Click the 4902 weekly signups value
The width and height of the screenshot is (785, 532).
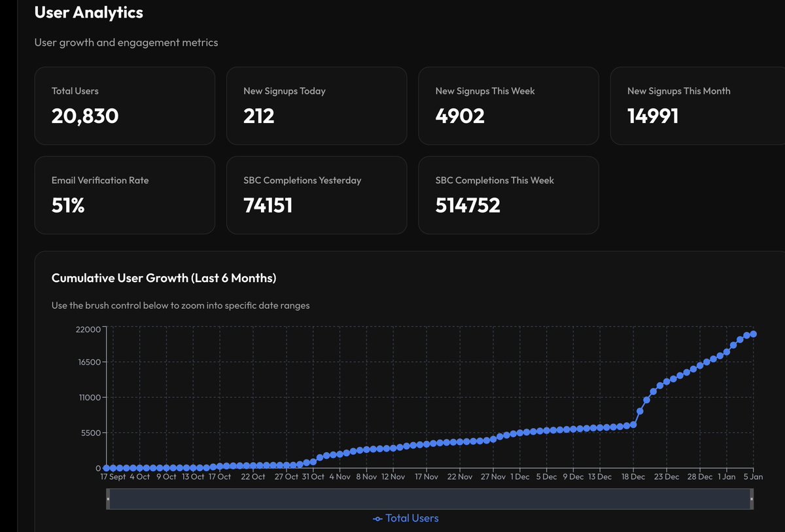pos(460,116)
